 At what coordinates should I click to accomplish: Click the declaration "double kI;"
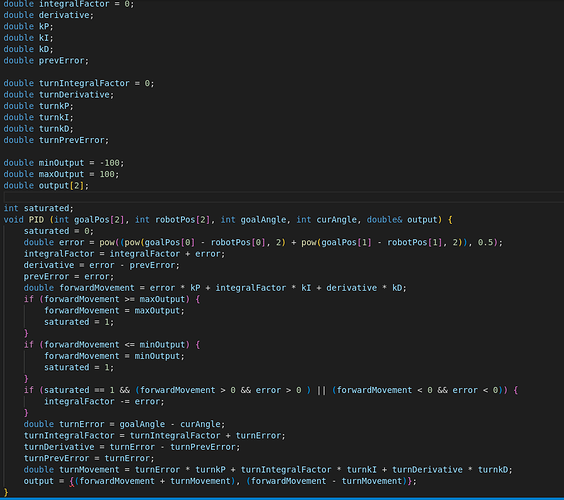28,38
